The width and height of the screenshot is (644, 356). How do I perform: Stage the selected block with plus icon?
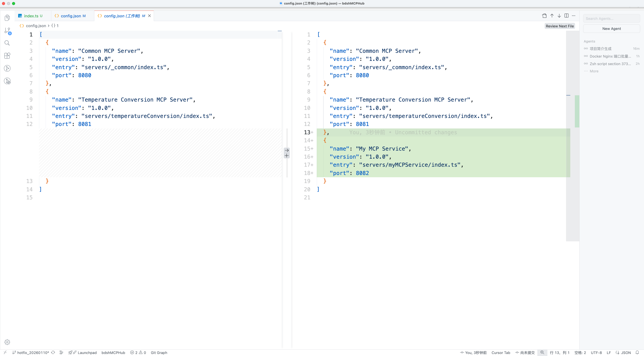point(287,156)
